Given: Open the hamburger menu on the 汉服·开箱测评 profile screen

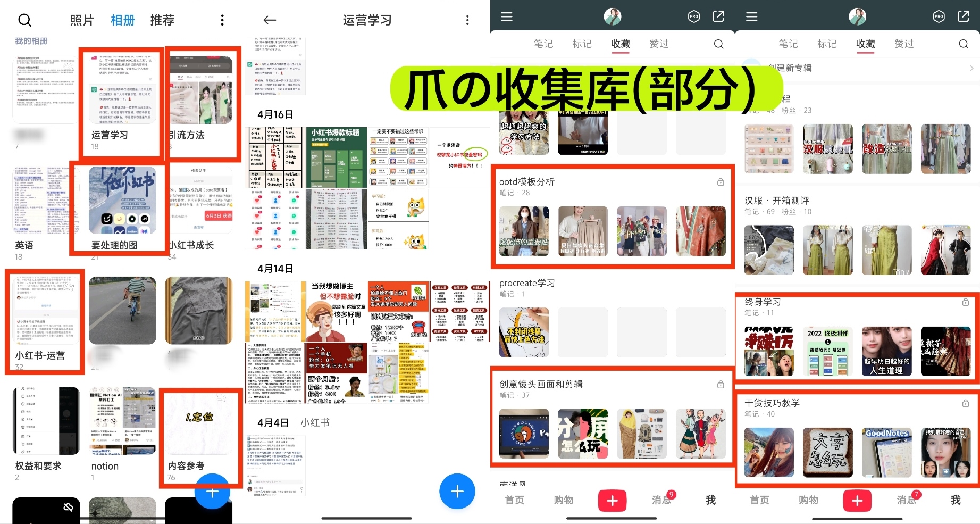Looking at the screenshot, I should [752, 16].
